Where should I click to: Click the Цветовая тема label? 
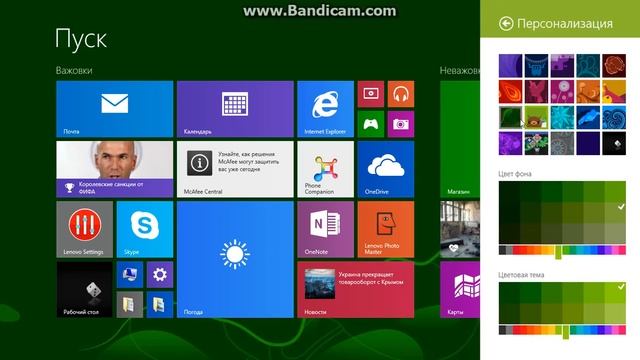pos(521,275)
